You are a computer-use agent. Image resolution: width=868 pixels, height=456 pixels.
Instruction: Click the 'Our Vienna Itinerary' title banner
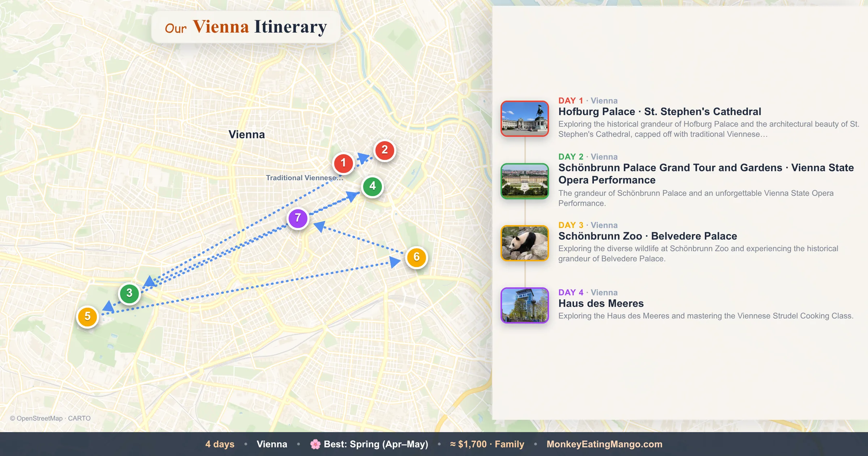[x=246, y=27]
